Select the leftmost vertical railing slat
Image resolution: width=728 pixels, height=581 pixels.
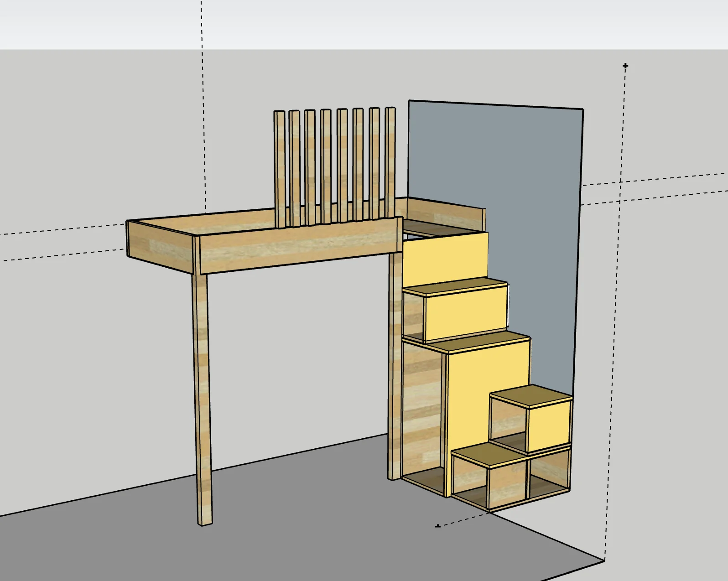coord(279,169)
